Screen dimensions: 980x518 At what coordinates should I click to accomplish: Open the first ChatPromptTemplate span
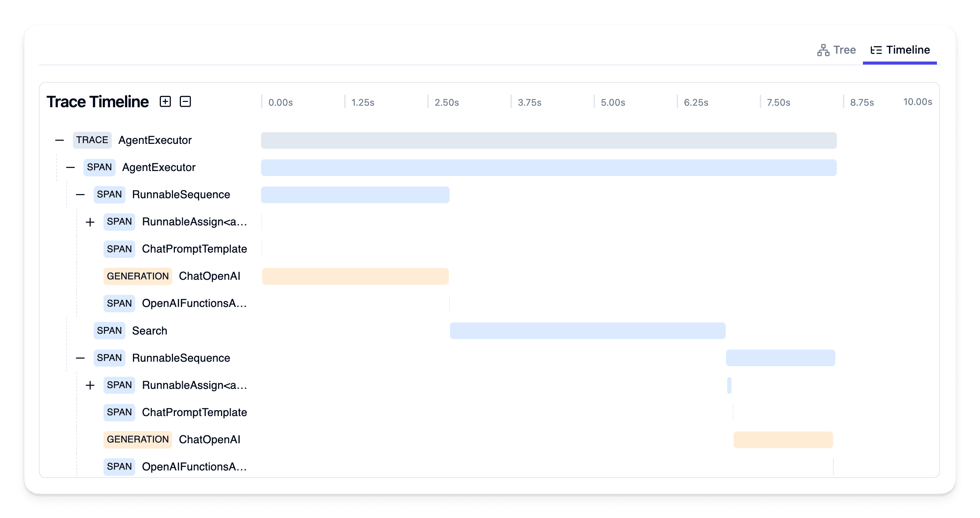pyautogui.click(x=195, y=249)
